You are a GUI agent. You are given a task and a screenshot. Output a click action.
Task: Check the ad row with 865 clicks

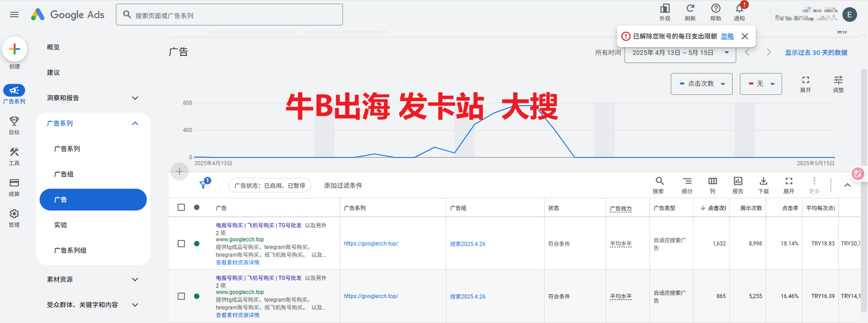(x=181, y=296)
